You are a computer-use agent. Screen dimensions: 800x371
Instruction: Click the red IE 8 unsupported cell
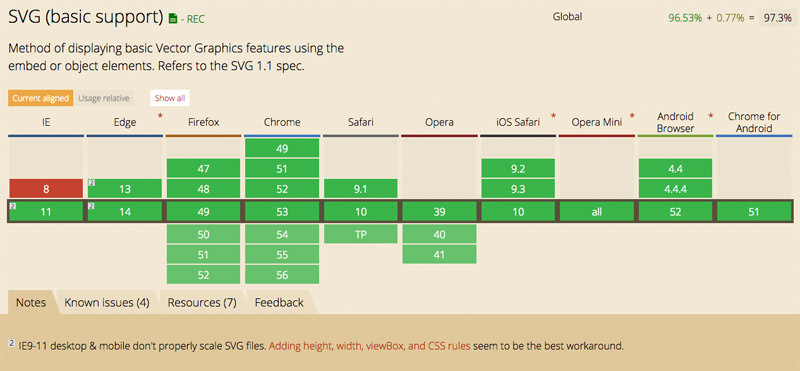pyautogui.click(x=46, y=189)
